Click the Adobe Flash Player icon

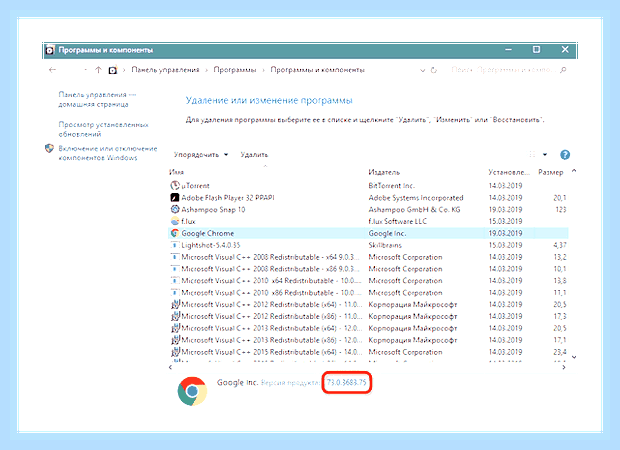(x=175, y=197)
